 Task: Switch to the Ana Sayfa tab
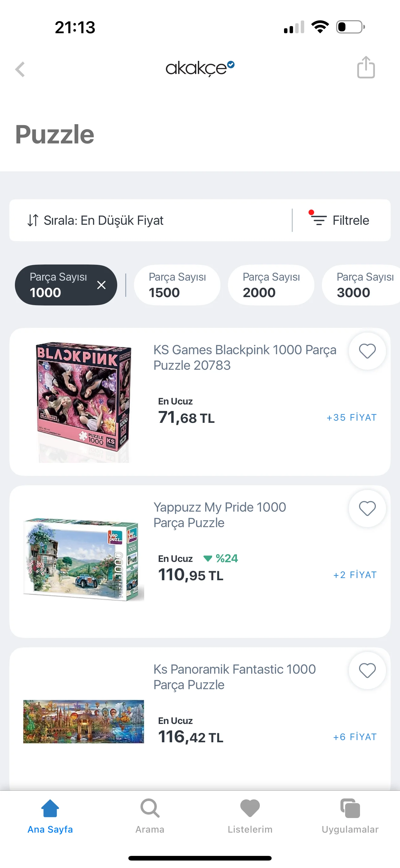[50, 816]
